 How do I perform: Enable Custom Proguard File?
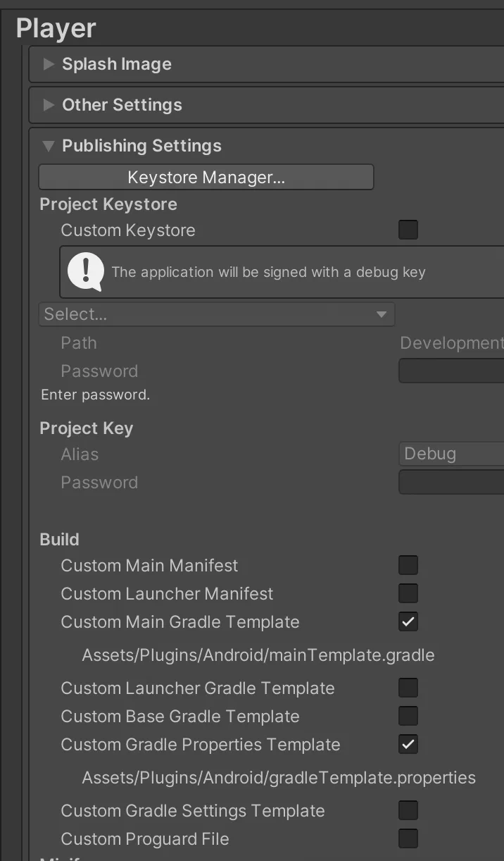click(408, 838)
